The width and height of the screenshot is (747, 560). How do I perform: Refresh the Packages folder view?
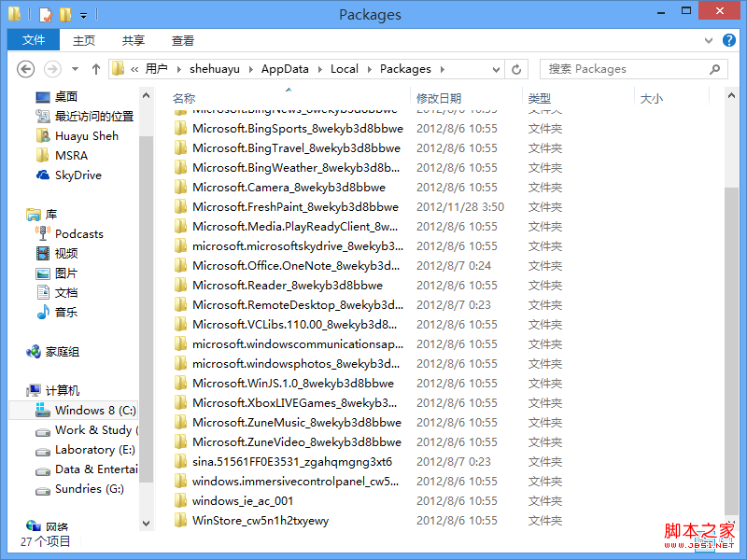tap(516, 69)
